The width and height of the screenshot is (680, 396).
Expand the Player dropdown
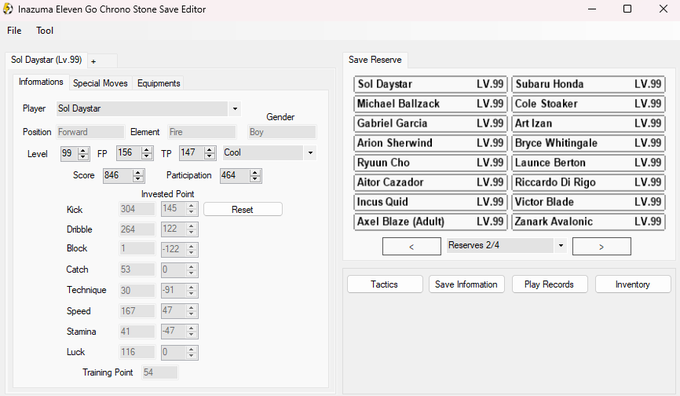tap(235, 108)
